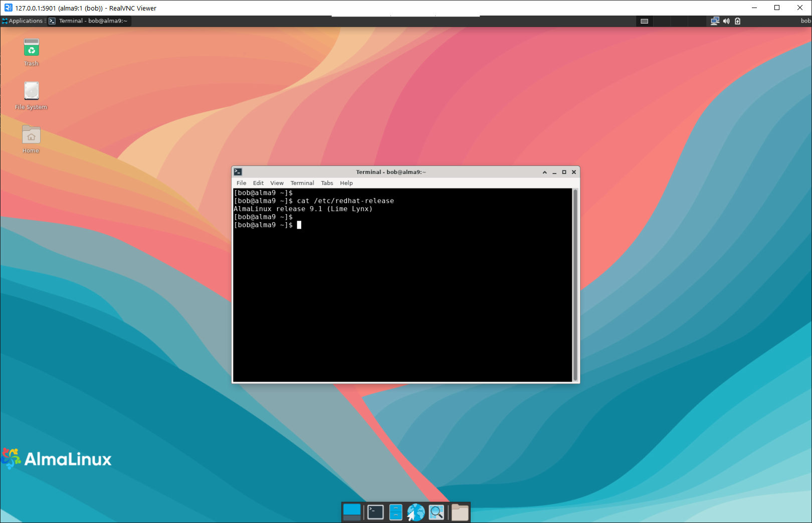Click the Show Desktop dock icon
This screenshot has height=523, width=812.
click(x=352, y=512)
